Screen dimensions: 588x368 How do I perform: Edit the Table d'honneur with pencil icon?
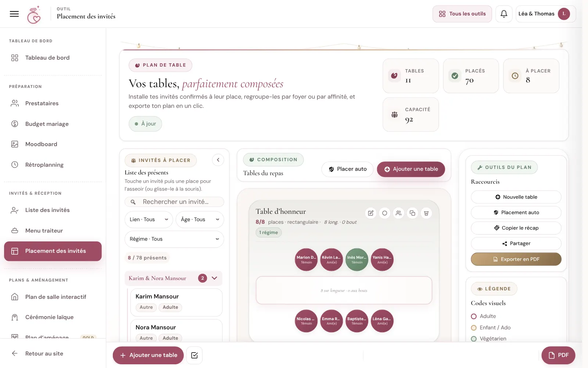[371, 213]
